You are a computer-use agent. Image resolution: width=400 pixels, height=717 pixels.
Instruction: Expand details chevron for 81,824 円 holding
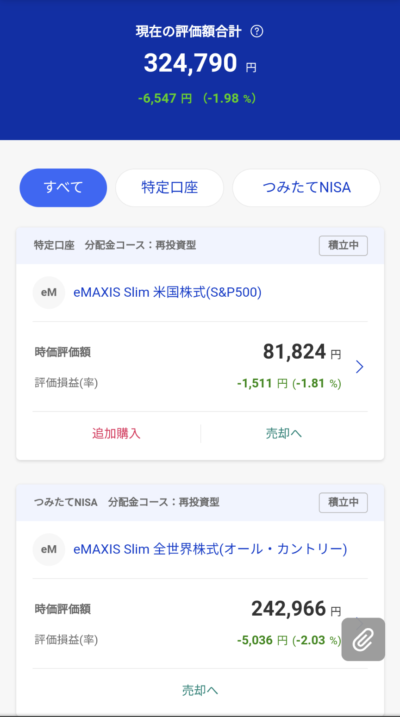click(x=360, y=367)
